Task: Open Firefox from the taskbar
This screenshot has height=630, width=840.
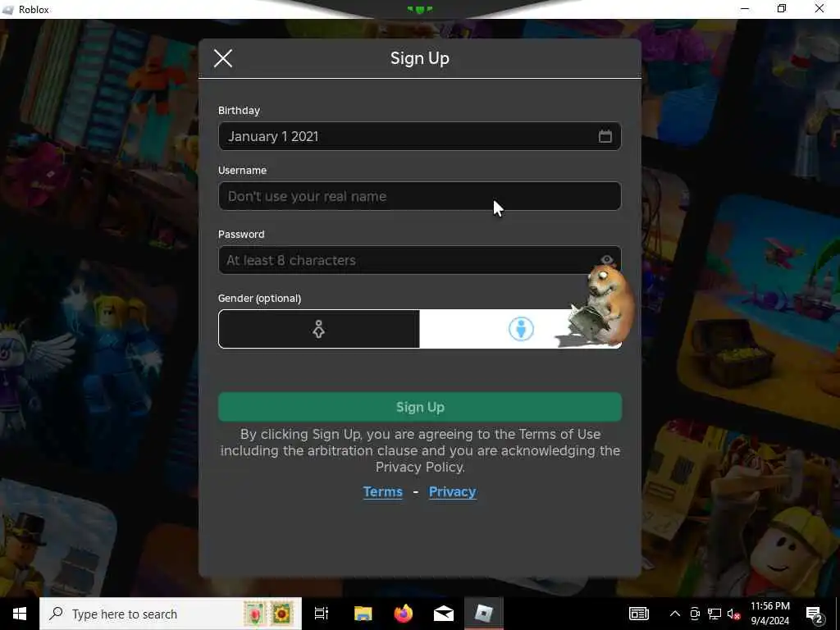Action: pos(404,614)
